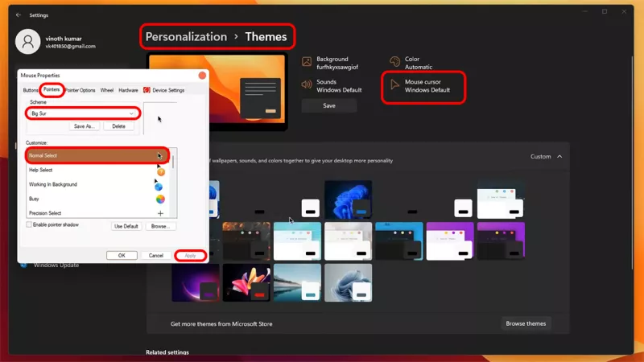
Task: Select Help Select pointer row
Action: click(98, 170)
